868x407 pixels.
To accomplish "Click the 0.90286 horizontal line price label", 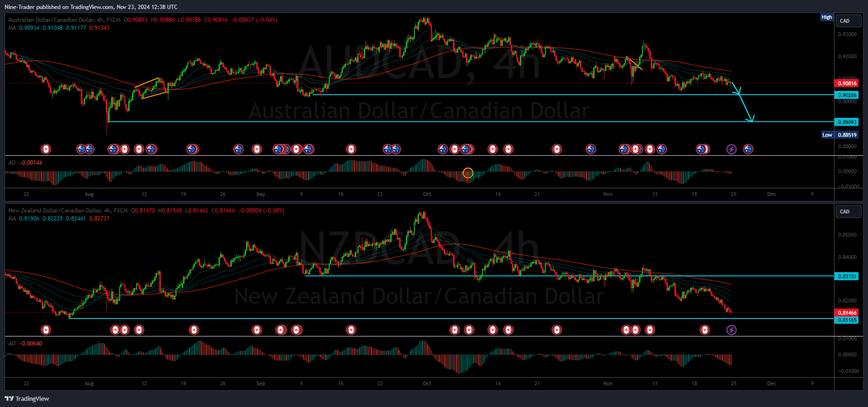I will click(x=847, y=95).
